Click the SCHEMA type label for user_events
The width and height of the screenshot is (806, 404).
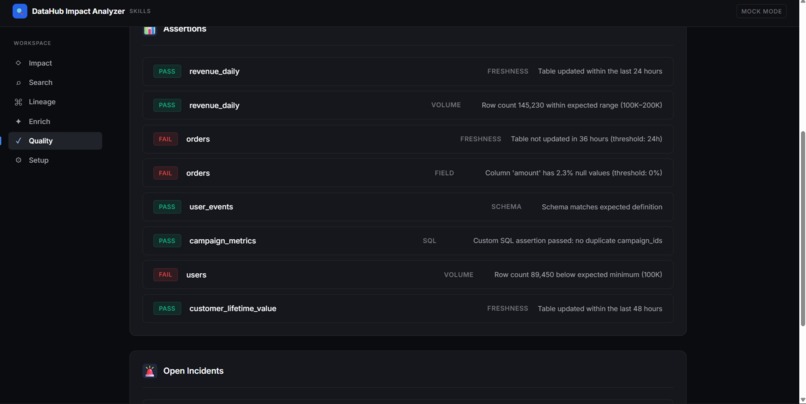[506, 207]
